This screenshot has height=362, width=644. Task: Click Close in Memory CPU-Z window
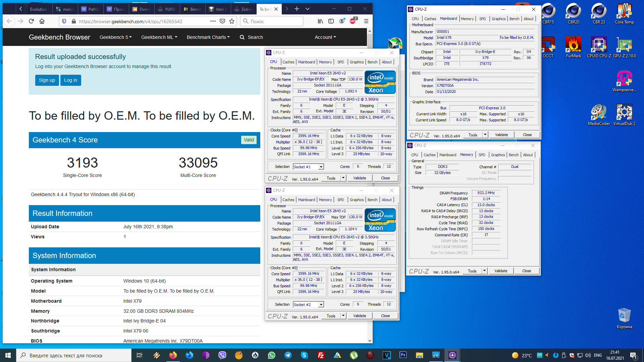coord(527,271)
